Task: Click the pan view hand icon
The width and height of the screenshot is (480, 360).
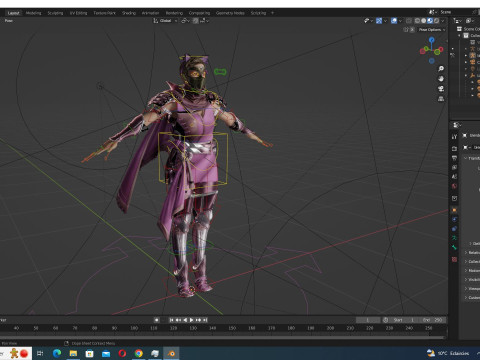Action: [441, 79]
